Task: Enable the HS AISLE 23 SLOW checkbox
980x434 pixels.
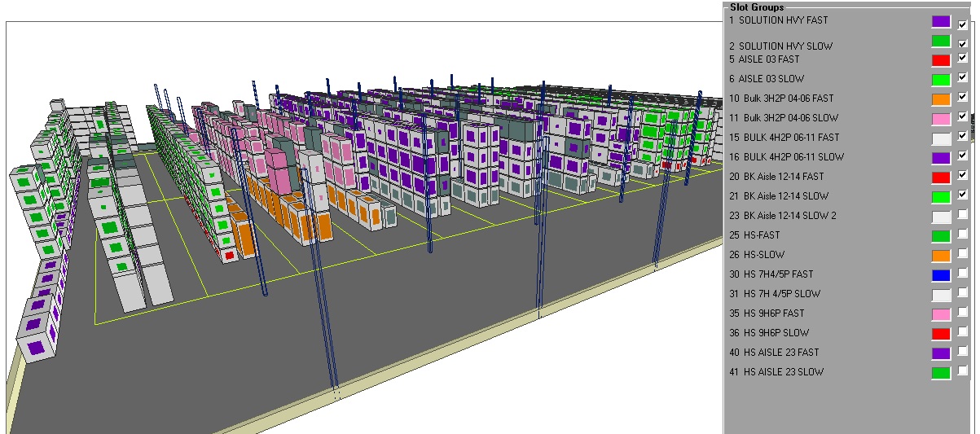Action: tap(963, 370)
